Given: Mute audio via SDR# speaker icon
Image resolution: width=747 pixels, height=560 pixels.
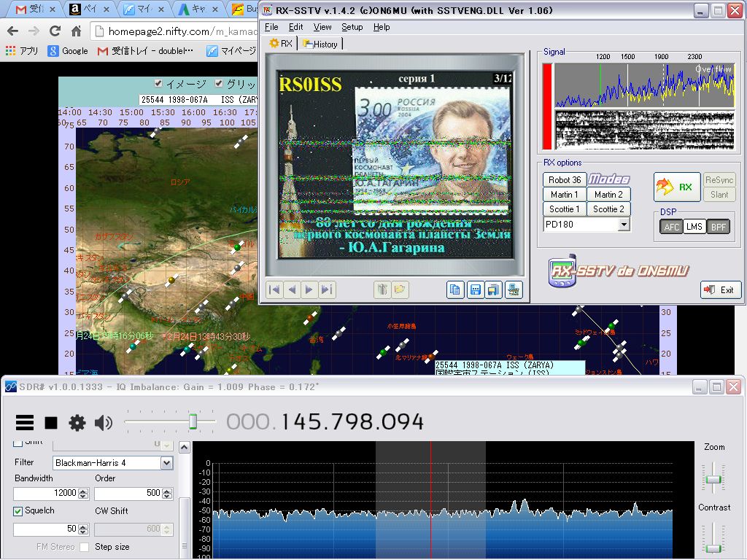Looking at the screenshot, I should [104, 422].
